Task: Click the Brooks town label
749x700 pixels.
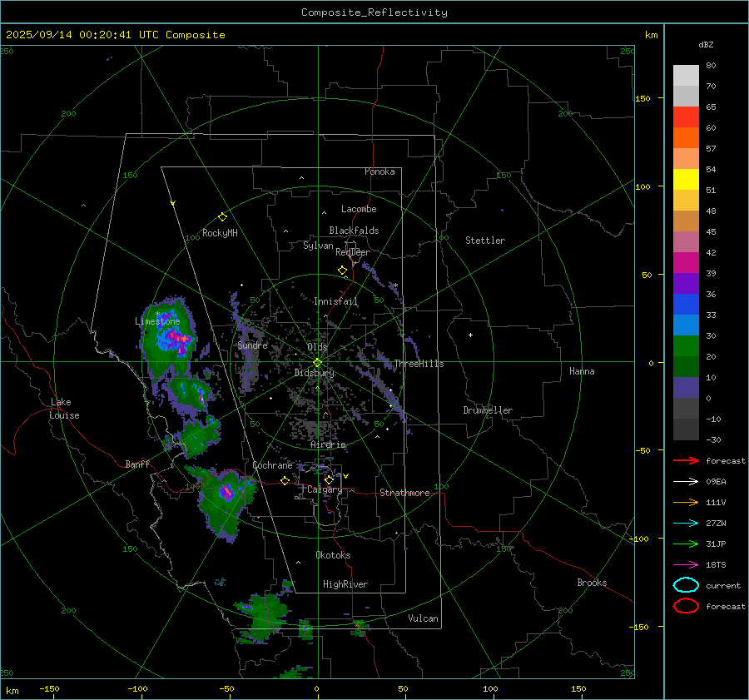Action: click(x=592, y=583)
